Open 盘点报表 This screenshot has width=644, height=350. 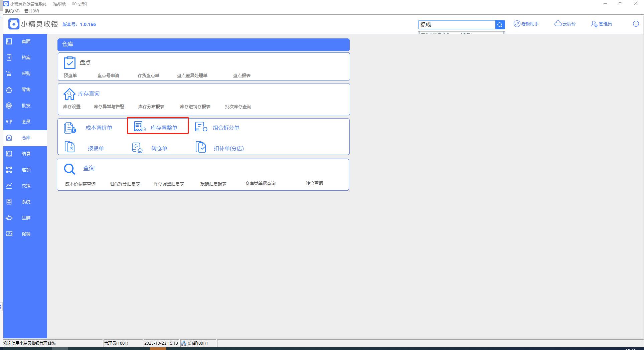tap(242, 75)
